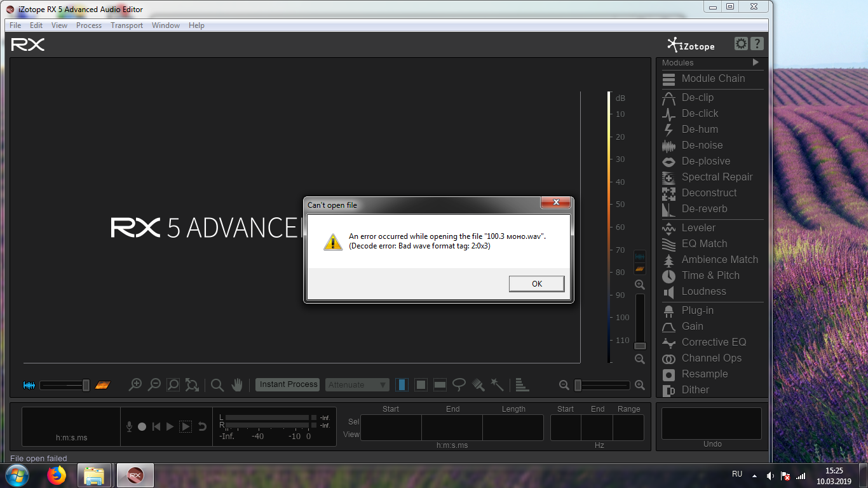Expand the Modules panel arrow
The height and width of the screenshot is (488, 868).
[x=756, y=62]
